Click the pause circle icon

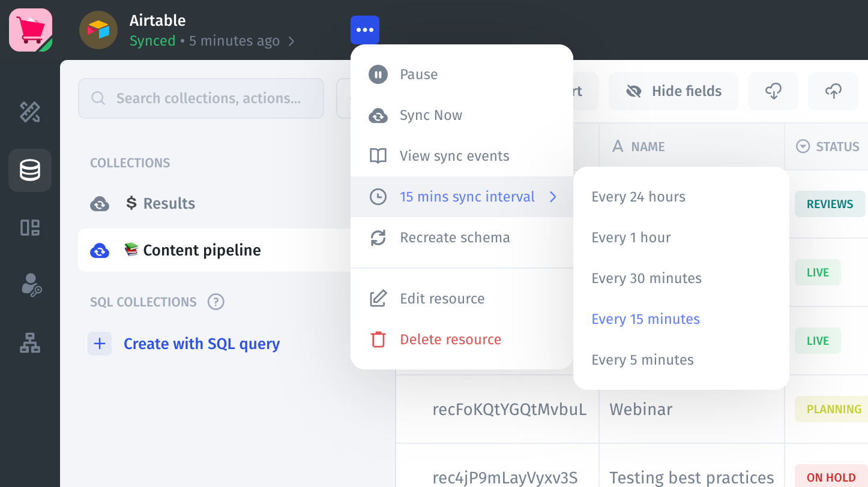(x=378, y=74)
